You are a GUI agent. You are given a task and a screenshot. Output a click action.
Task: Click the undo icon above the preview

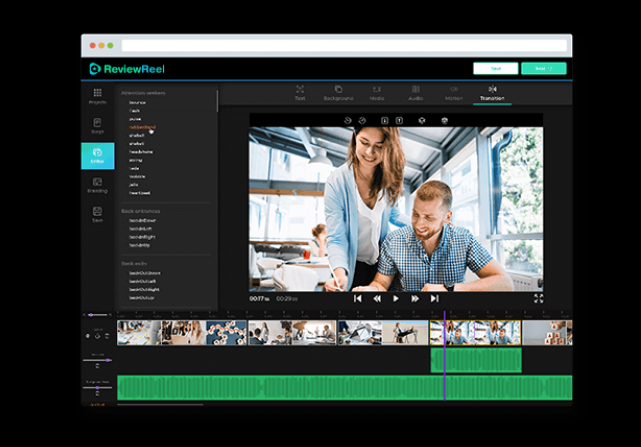348,120
